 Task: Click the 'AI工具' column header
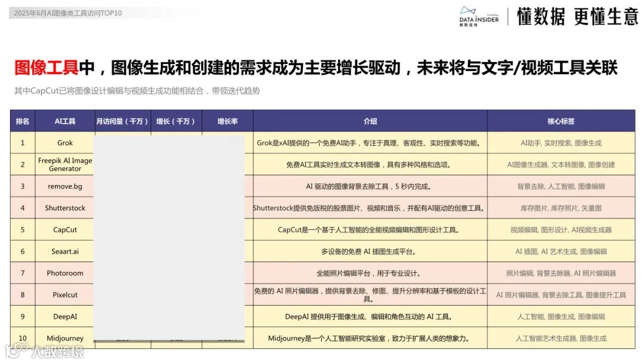[65, 121]
